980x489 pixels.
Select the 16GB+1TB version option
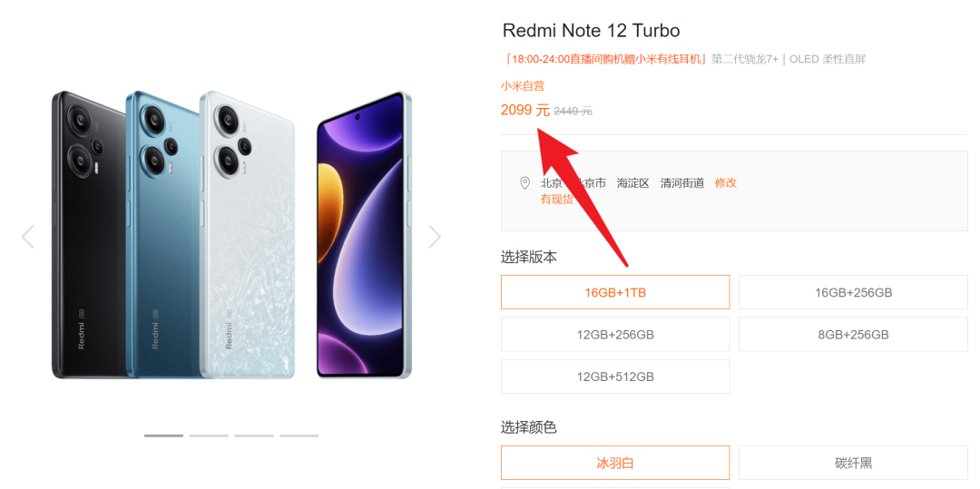click(615, 292)
